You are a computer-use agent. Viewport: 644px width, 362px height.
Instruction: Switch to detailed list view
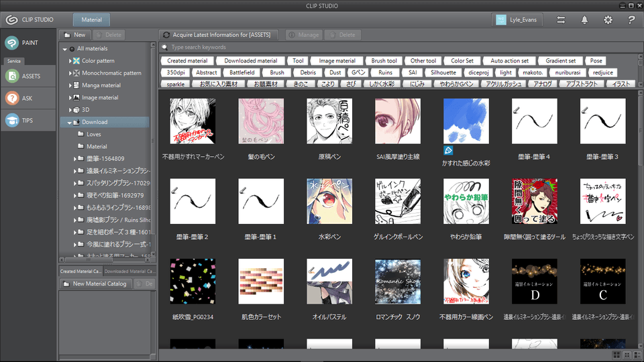click(x=637, y=354)
